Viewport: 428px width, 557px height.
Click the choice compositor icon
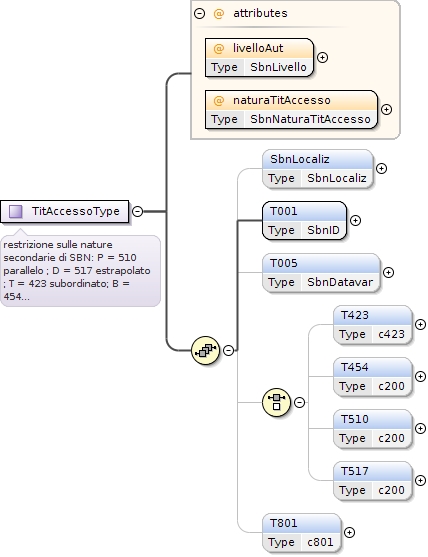coord(276,402)
